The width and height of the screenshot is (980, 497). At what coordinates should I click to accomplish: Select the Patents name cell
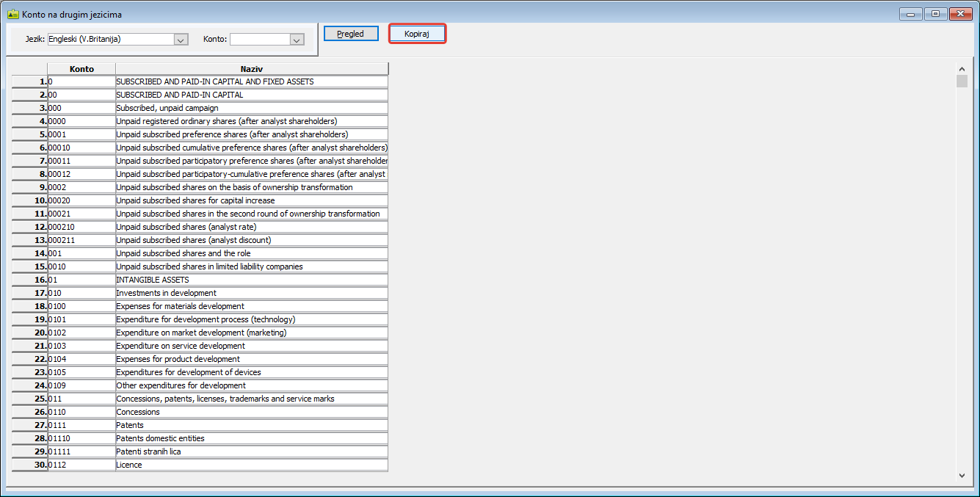point(251,425)
